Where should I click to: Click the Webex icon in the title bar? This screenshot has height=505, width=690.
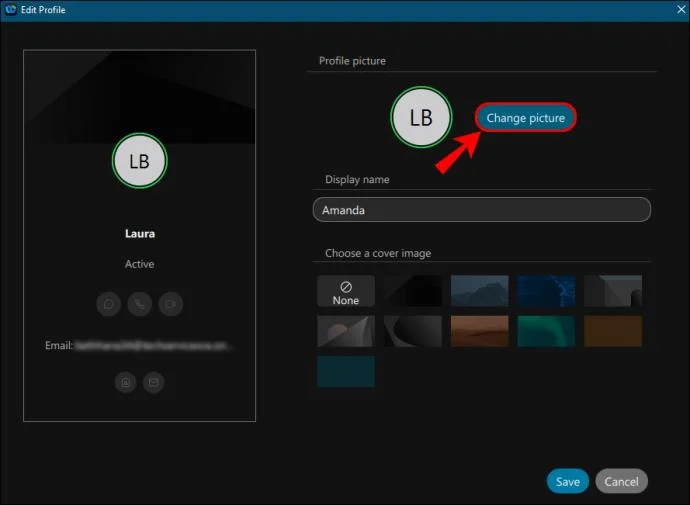coord(11,9)
